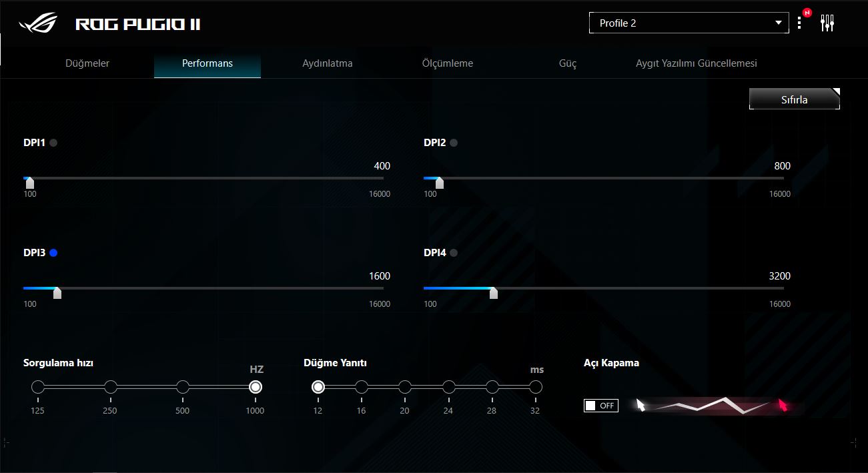Open the Ölçümleme tab
This screenshot has height=473, width=868.
tap(448, 63)
